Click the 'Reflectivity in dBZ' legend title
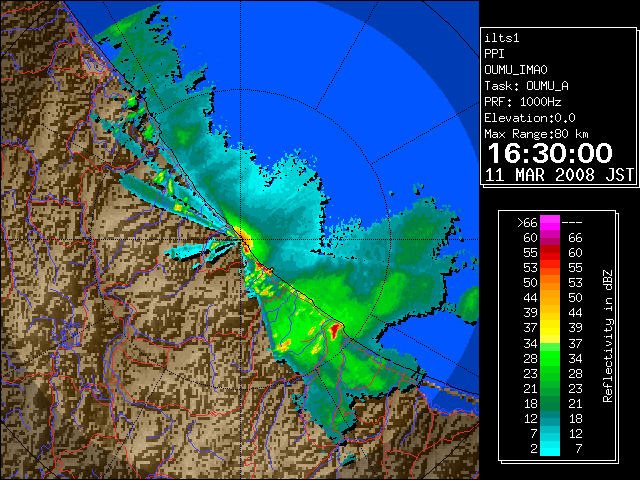 608,336
